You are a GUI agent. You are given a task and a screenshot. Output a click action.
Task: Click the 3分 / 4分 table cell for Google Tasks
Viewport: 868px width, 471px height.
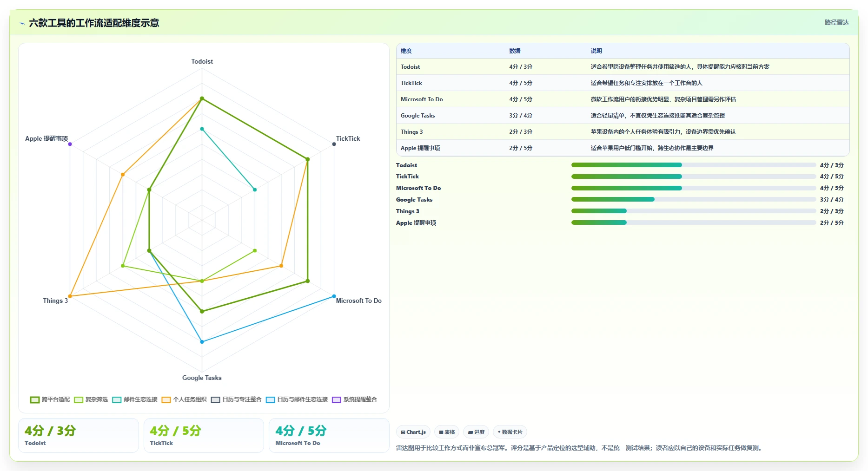521,116
